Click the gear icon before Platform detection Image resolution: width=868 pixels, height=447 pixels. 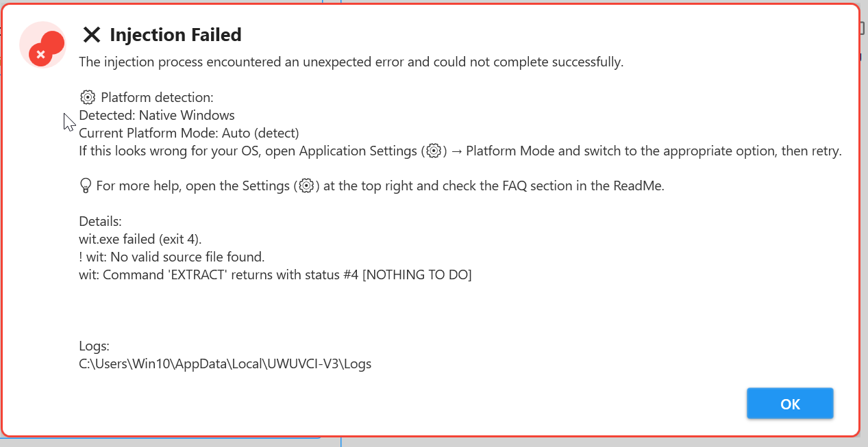point(87,97)
